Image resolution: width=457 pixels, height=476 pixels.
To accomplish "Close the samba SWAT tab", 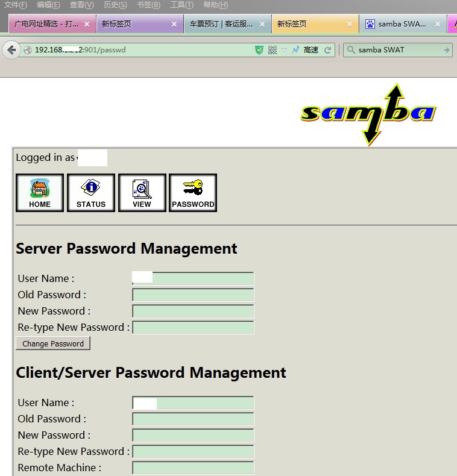I will coord(438,24).
